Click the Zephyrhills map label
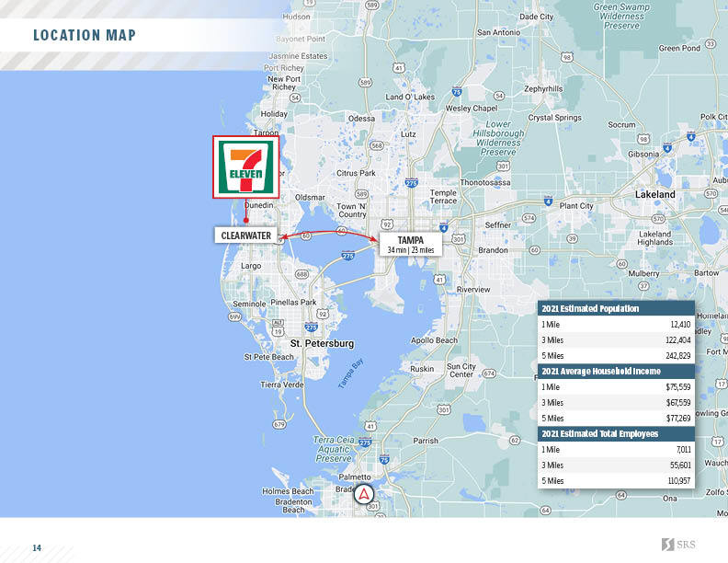The height and width of the screenshot is (563, 728). (543, 88)
